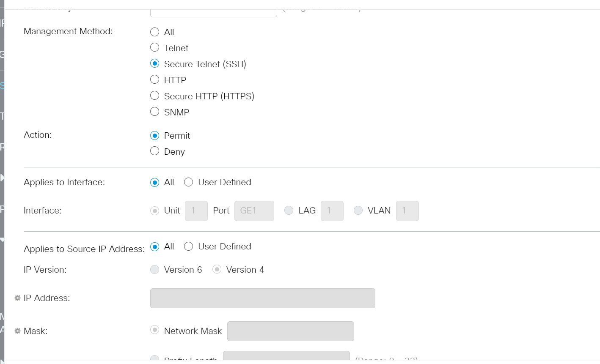600x364 pixels.
Task: Select the Permit action
Action: coord(154,135)
